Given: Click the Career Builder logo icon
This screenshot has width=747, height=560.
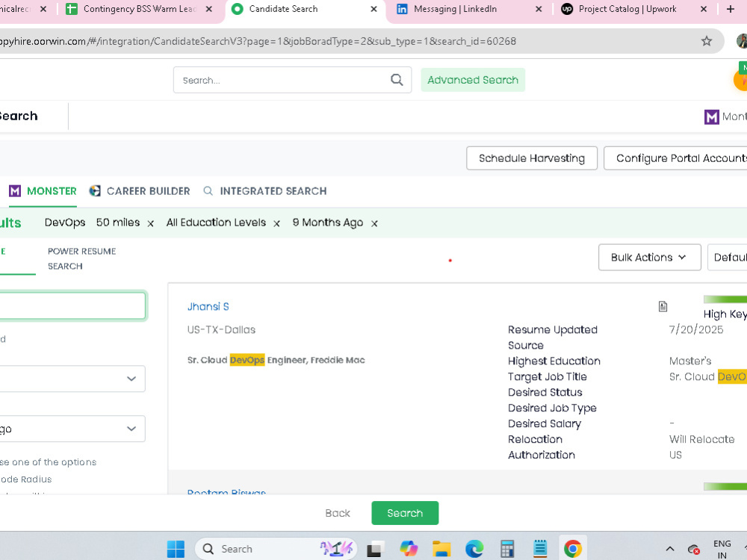Looking at the screenshot, I should pyautogui.click(x=95, y=191).
